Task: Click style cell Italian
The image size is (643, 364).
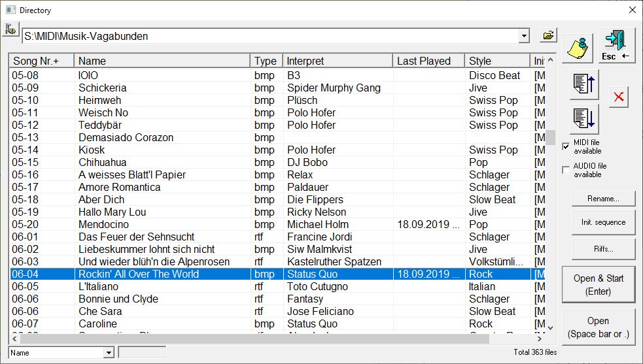Action: pos(482,286)
